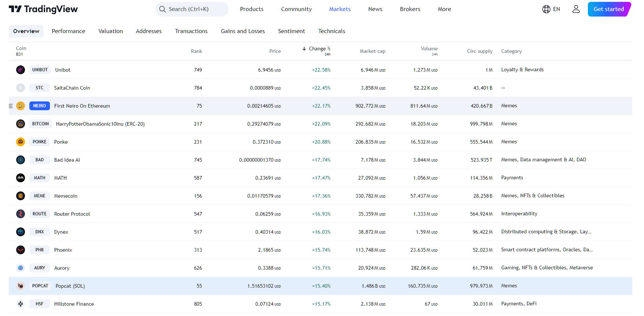
Task: Click the Unibot coin logo
Action: [21, 70]
